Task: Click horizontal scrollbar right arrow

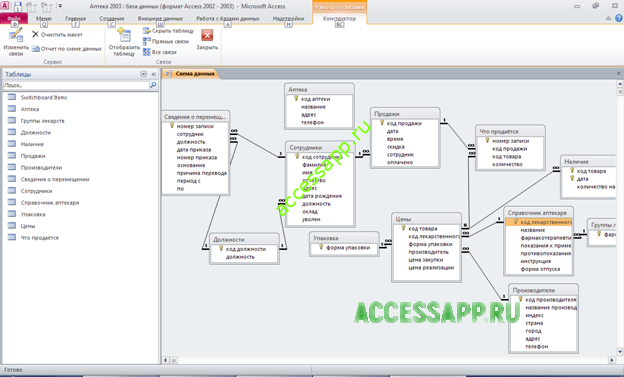Action: 612,360
